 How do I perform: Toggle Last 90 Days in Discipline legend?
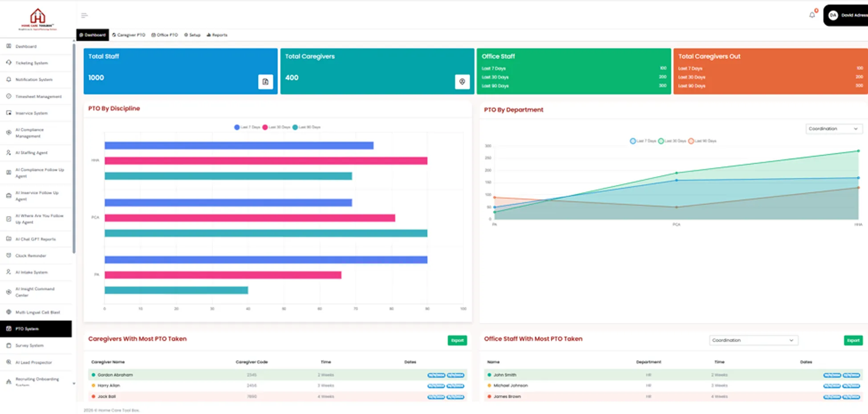306,127
